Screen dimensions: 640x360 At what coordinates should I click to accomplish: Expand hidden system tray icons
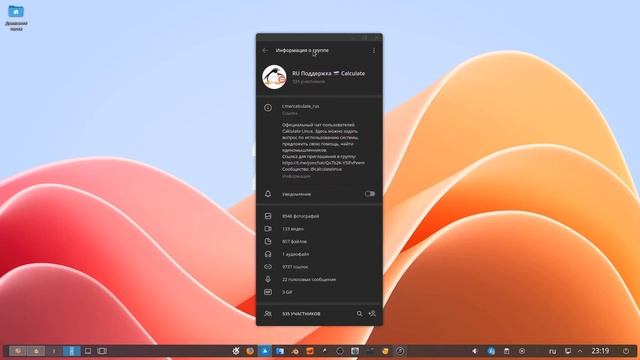[580, 351]
